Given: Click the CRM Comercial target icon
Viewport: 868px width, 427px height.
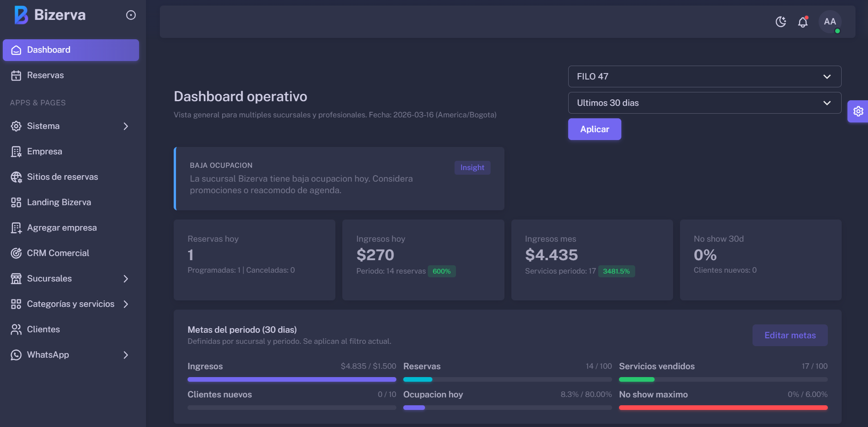Looking at the screenshot, I should tap(16, 253).
